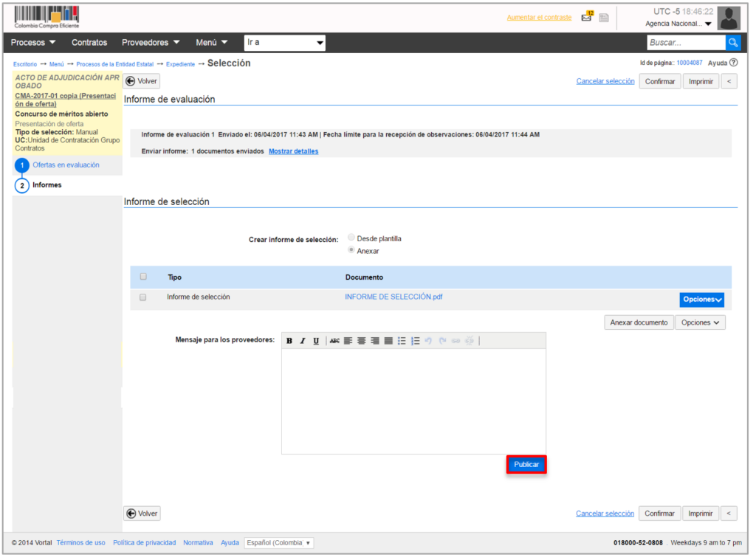Check the 'Informe de selección' row checkbox
756x560 pixels.
143,297
